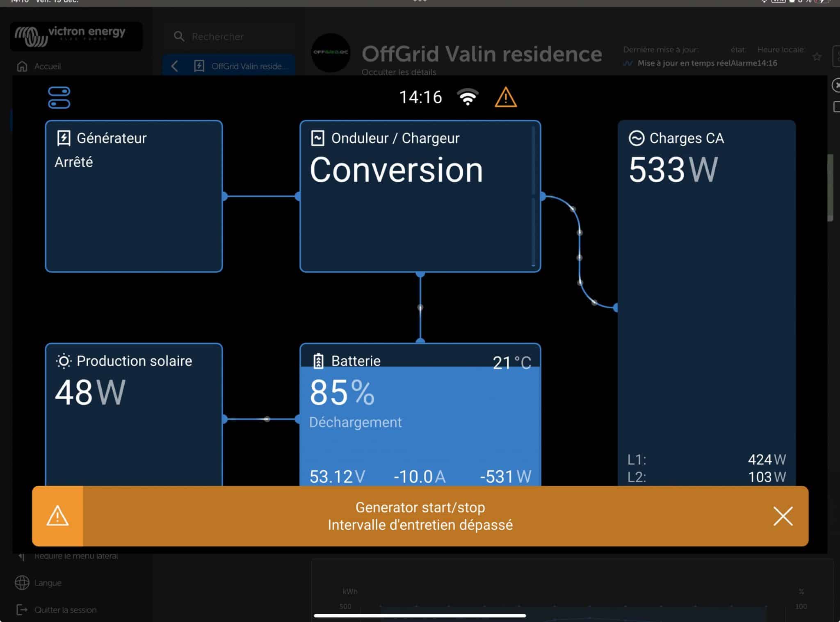The width and height of the screenshot is (840, 622).
Task: Click the orange warning triangle beside the clock
Action: pos(505,98)
